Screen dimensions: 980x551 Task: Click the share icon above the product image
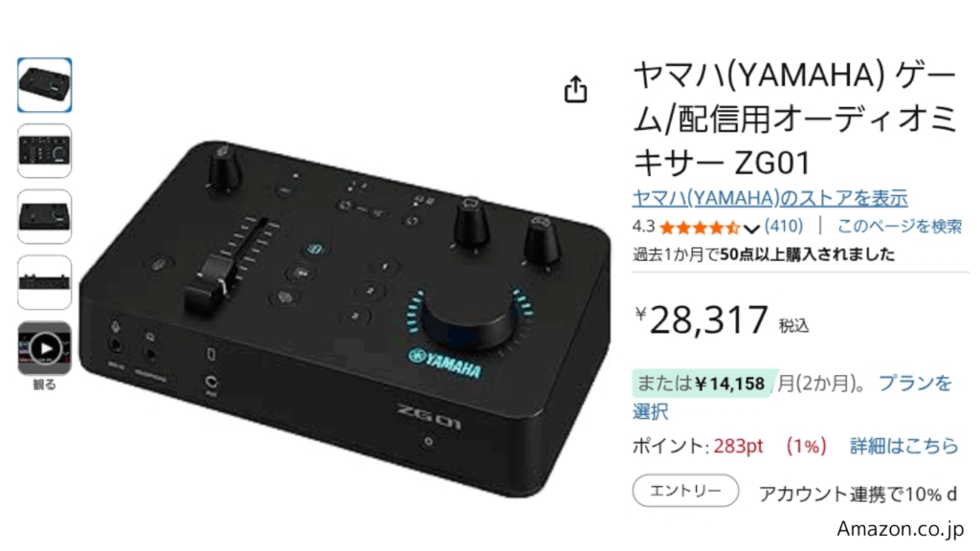pyautogui.click(x=575, y=89)
